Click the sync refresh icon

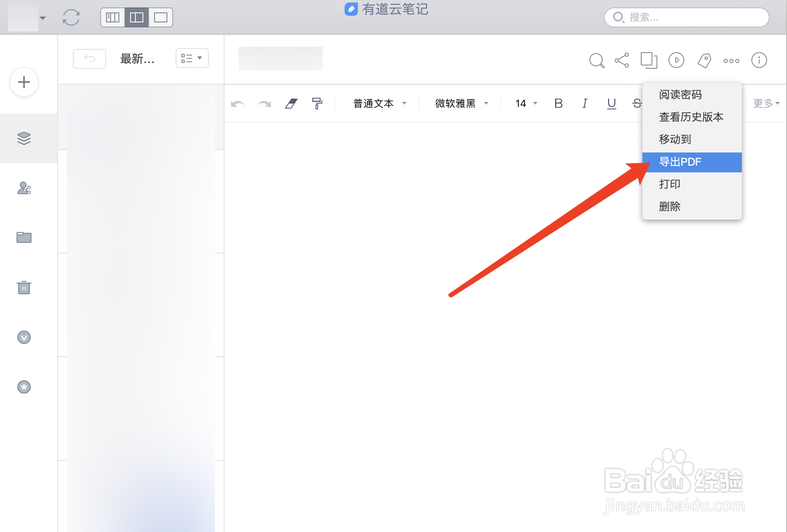[71, 17]
